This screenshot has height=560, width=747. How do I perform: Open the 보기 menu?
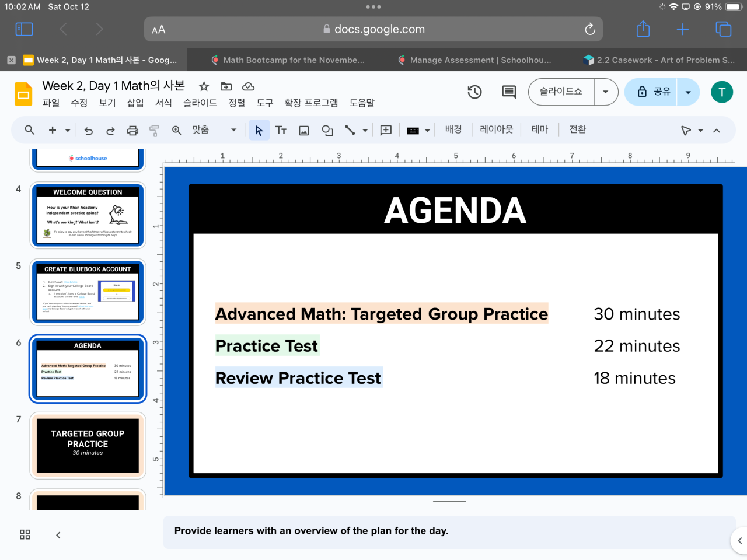coord(107,103)
